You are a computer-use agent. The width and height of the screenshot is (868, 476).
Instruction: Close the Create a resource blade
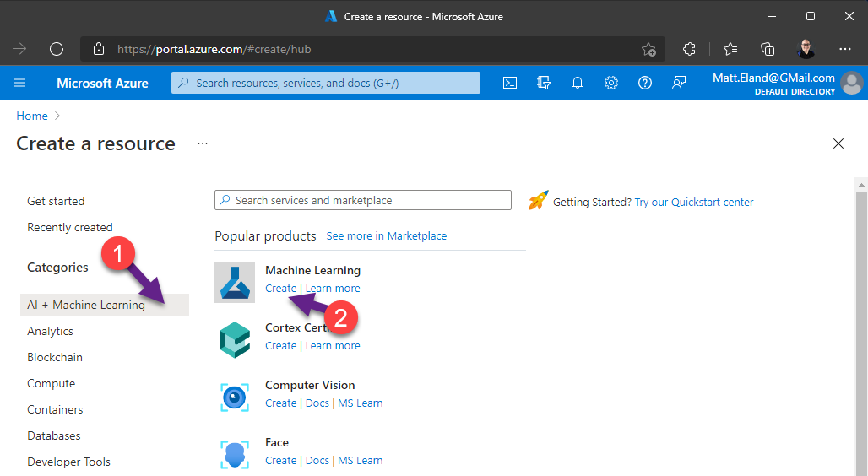click(838, 144)
